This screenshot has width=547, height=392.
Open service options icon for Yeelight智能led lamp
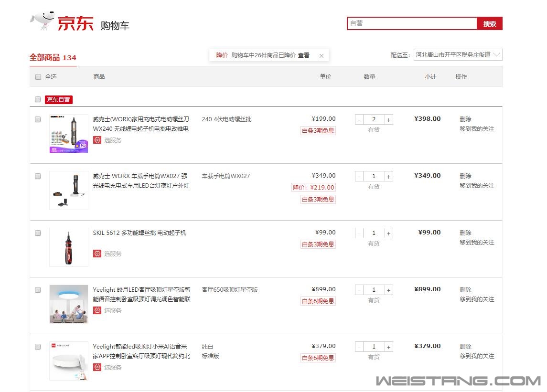tap(97, 367)
